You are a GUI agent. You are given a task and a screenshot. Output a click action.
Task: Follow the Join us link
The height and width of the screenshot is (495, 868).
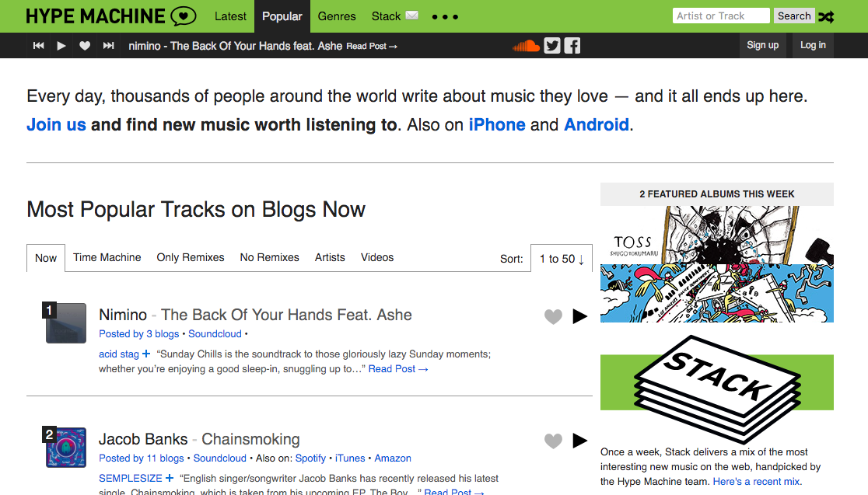click(57, 124)
